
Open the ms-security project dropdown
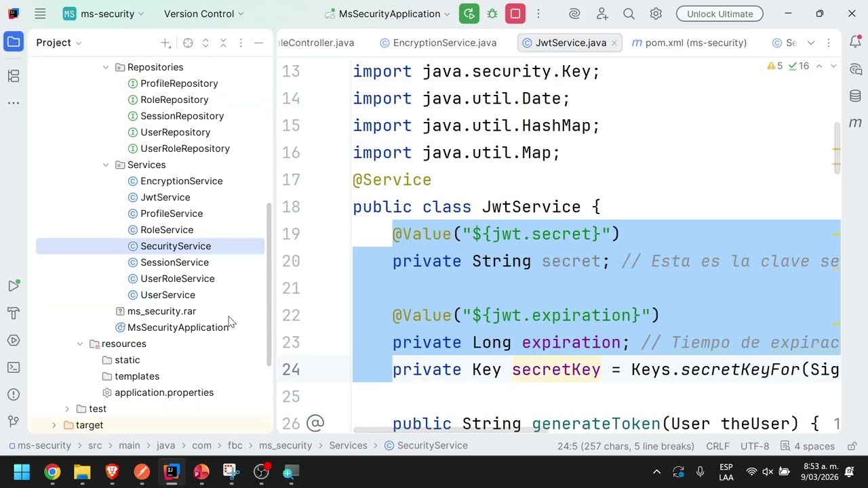coord(103,14)
